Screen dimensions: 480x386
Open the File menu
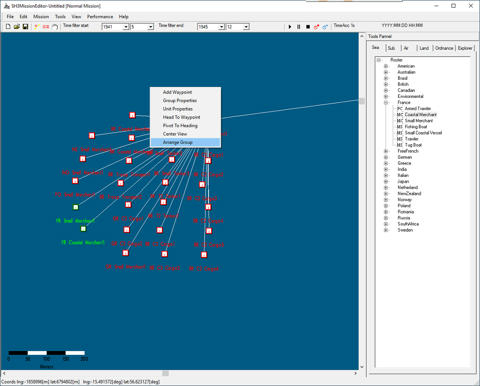coord(10,16)
